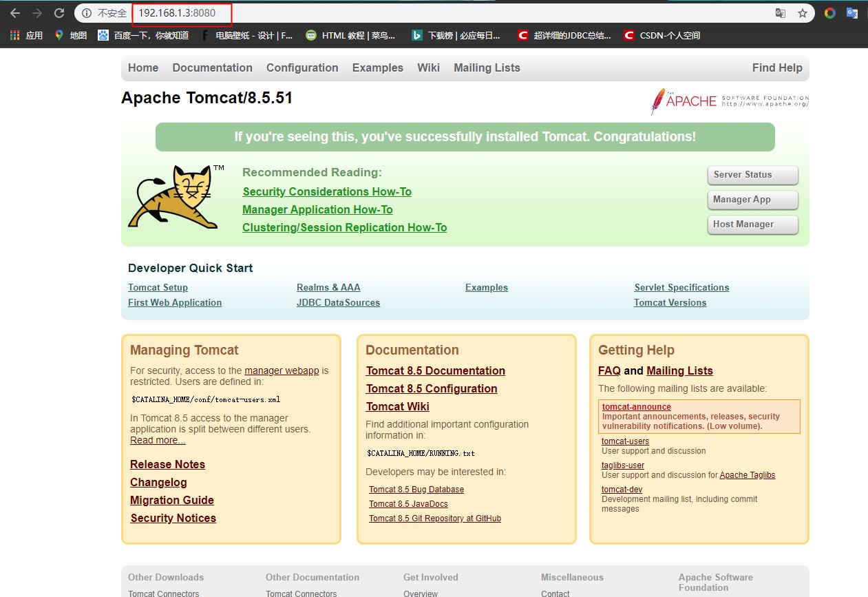The width and height of the screenshot is (868, 597).
Task: Open Servlet Specifications link
Action: point(681,287)
